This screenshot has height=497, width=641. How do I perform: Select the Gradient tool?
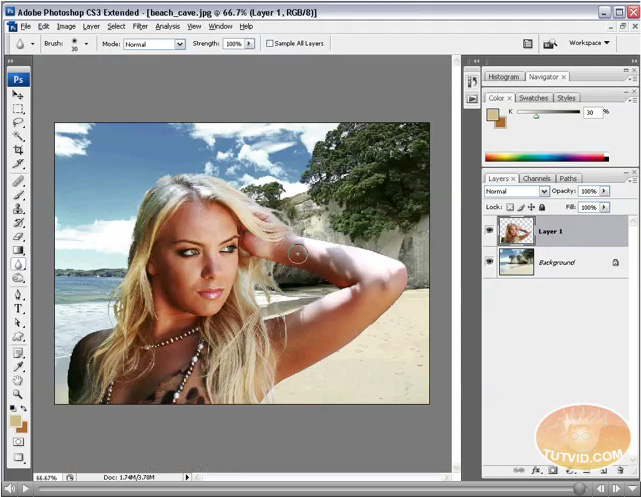pos(18,250)
